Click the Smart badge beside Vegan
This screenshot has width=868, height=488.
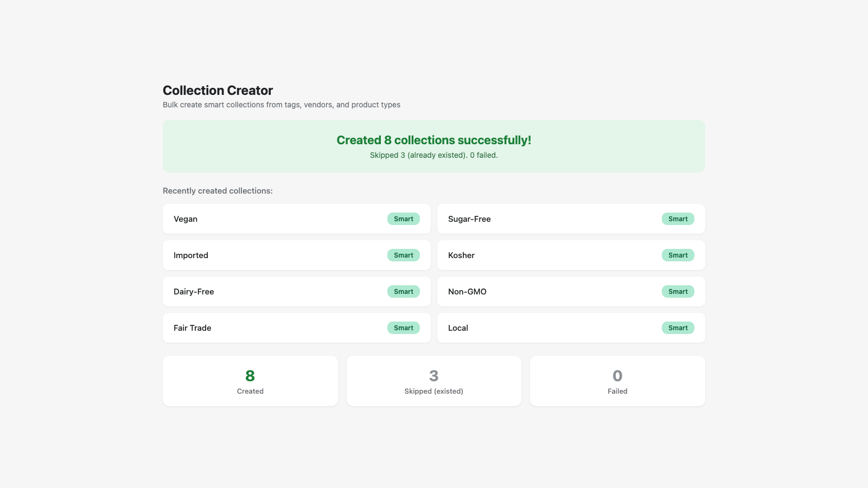point(403,219)
